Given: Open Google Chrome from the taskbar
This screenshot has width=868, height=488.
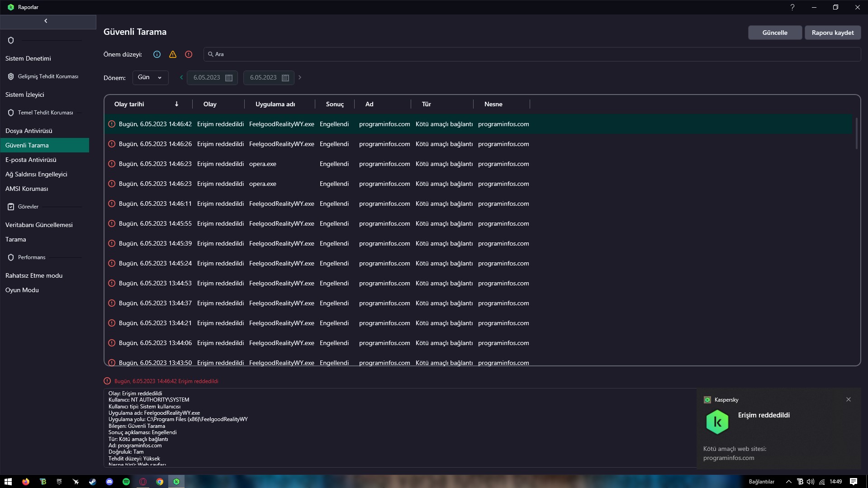Looking at the screenshot, I should pos(160,482).
